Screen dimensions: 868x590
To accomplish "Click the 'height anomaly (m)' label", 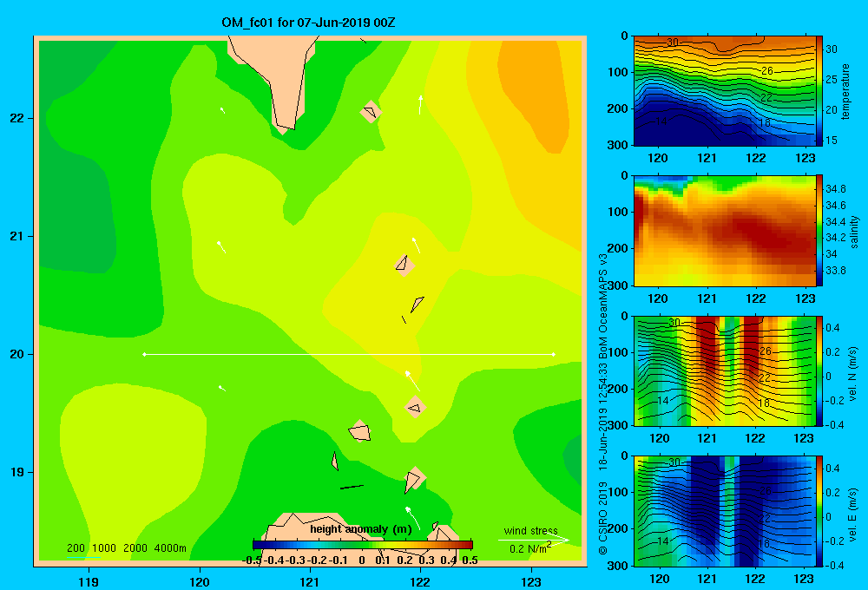I will tap(361, 529).
